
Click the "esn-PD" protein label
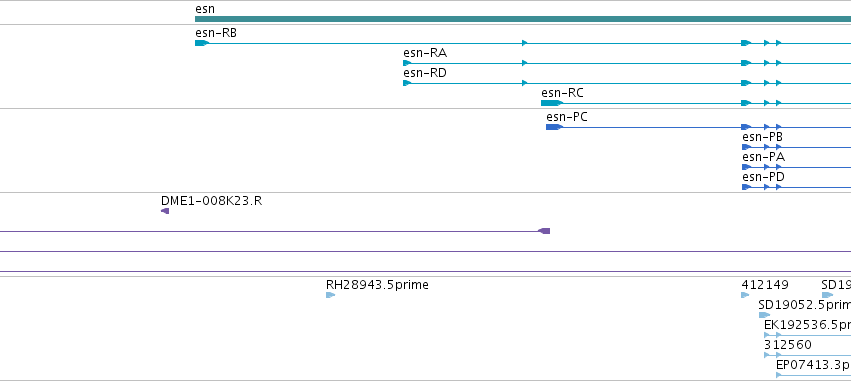(763, 177)
